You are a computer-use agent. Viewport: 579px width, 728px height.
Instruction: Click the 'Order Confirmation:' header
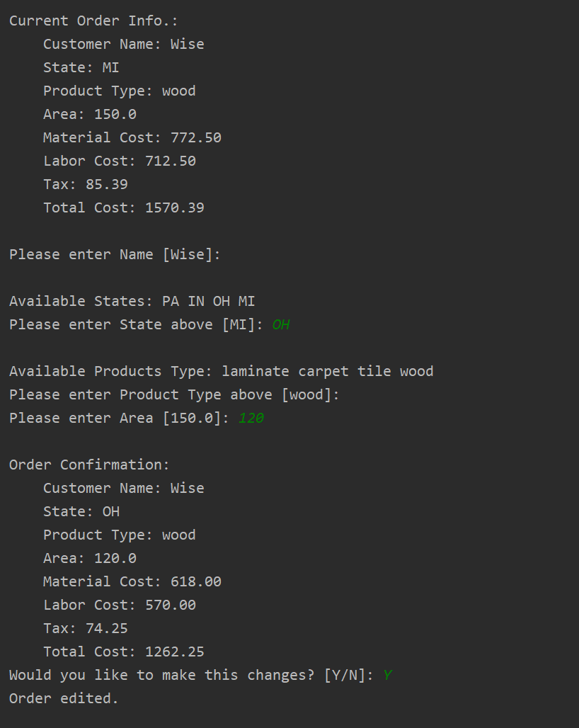click(89, 465)
